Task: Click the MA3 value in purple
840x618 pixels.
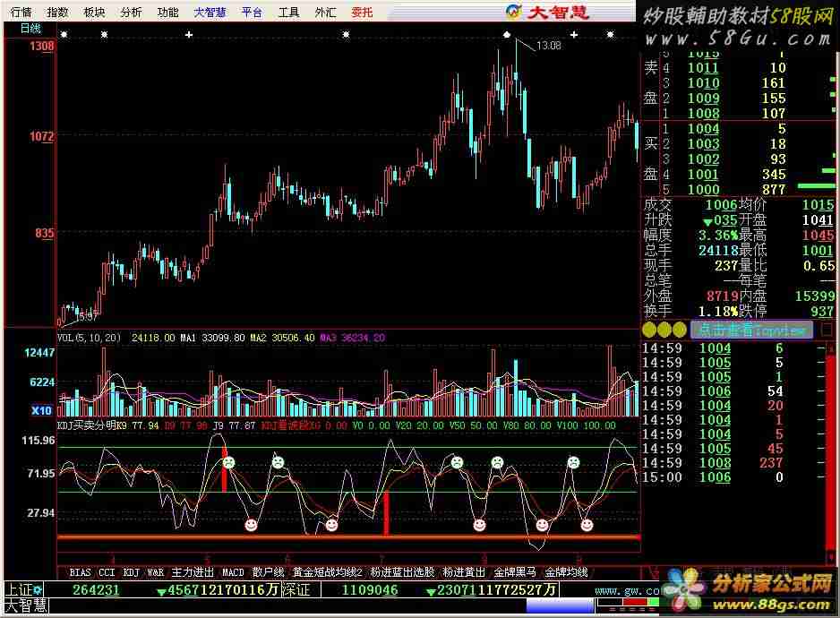Action: tap(353, 338)
